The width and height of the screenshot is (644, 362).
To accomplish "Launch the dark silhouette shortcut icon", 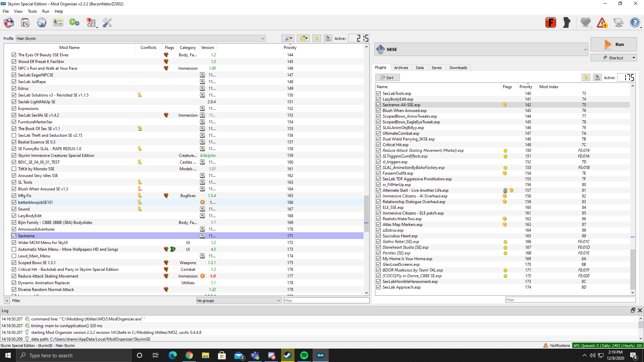I will click(x=567, y=23).
